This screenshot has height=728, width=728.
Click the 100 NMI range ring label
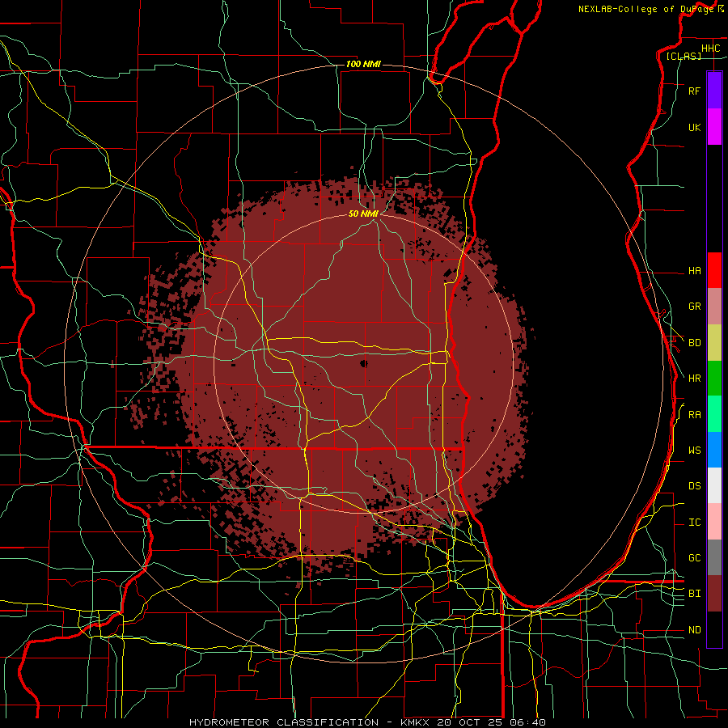click(x=363, y=64)
